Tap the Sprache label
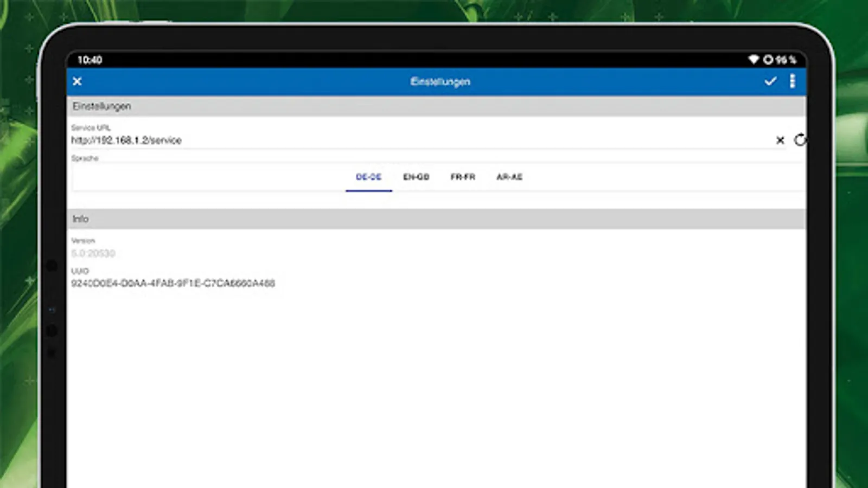Image resolution: width=868 pixels, height=488 pixels. click(x=85, y=158)
